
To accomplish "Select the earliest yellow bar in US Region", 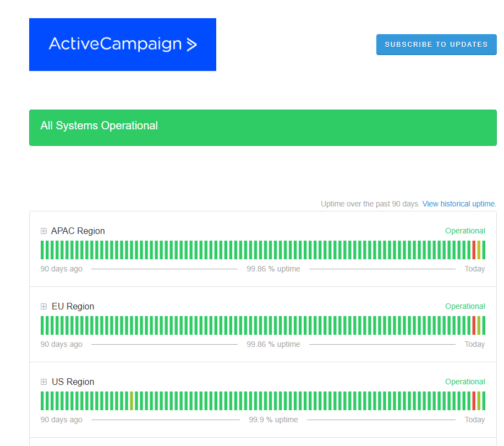I will (132, 401).
